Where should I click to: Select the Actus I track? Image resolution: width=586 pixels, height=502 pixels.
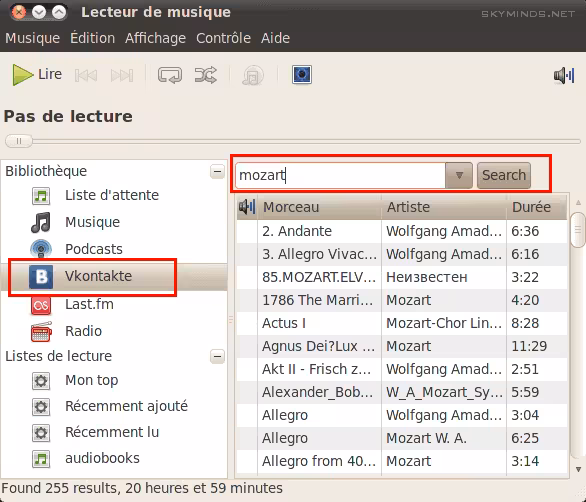(402, 323)
